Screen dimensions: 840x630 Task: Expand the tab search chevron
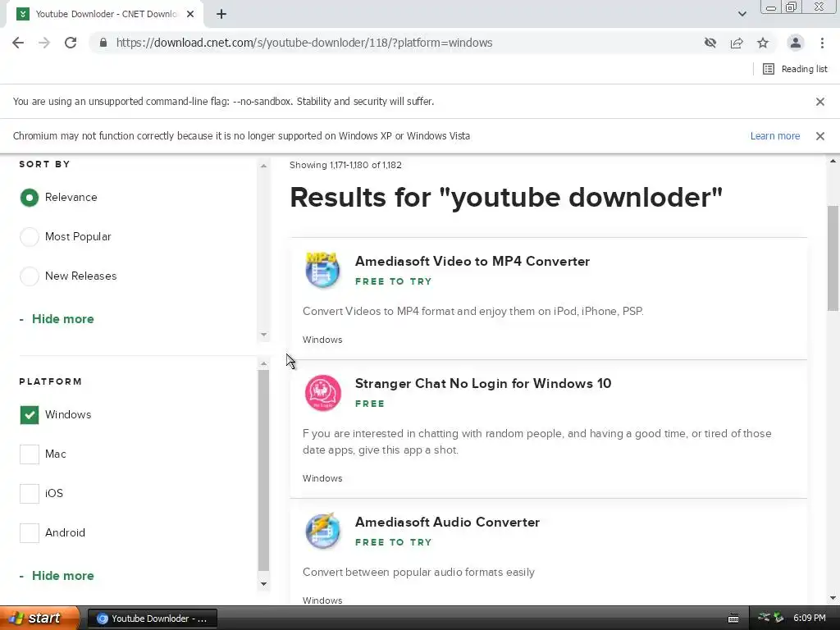tap(742, 14)
